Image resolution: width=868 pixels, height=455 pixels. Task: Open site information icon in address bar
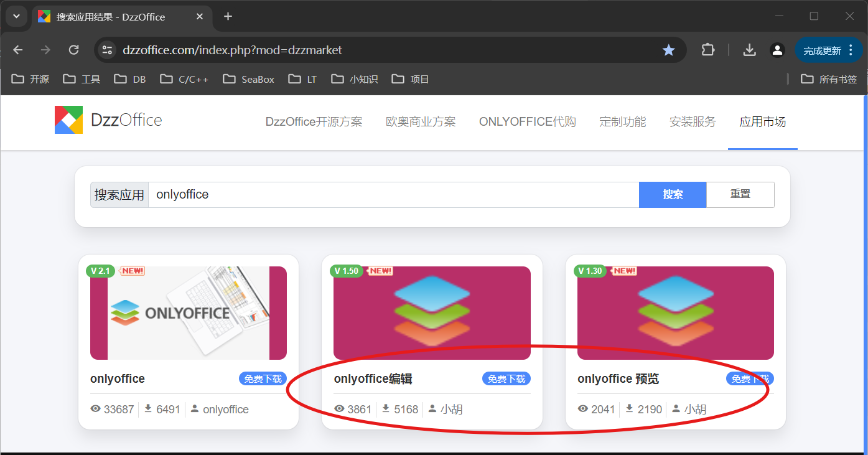107,50
